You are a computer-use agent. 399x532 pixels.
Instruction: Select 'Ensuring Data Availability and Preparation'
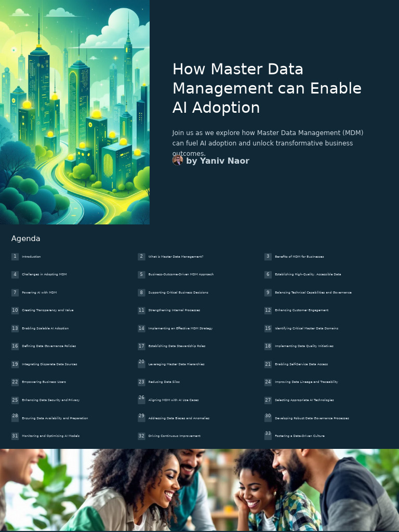[55, 418]
